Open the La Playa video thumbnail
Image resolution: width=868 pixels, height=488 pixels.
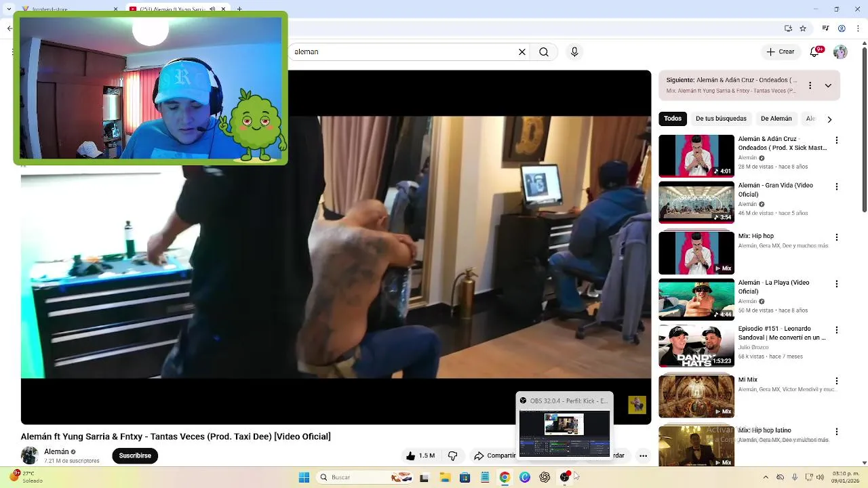click(x=696, y=299)
